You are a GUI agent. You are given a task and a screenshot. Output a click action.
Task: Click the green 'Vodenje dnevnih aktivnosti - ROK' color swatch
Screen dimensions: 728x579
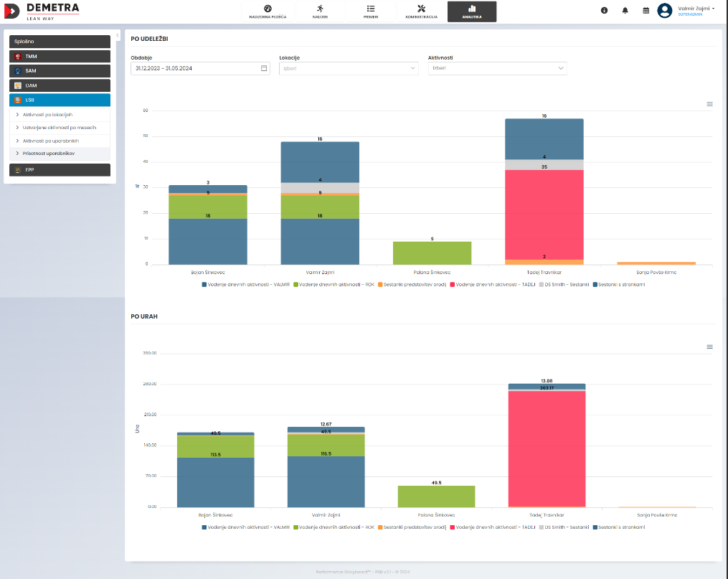296,284
